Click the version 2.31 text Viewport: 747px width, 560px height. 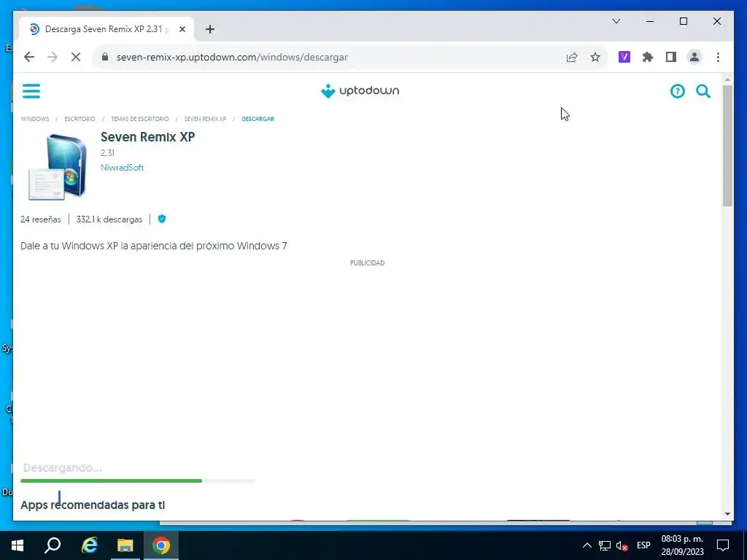coord(108,153)
